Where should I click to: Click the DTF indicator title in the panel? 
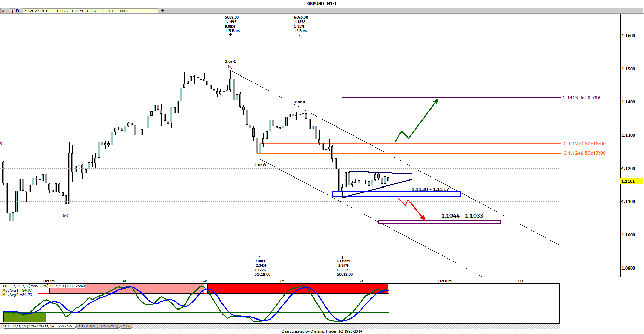click(44, 286)
